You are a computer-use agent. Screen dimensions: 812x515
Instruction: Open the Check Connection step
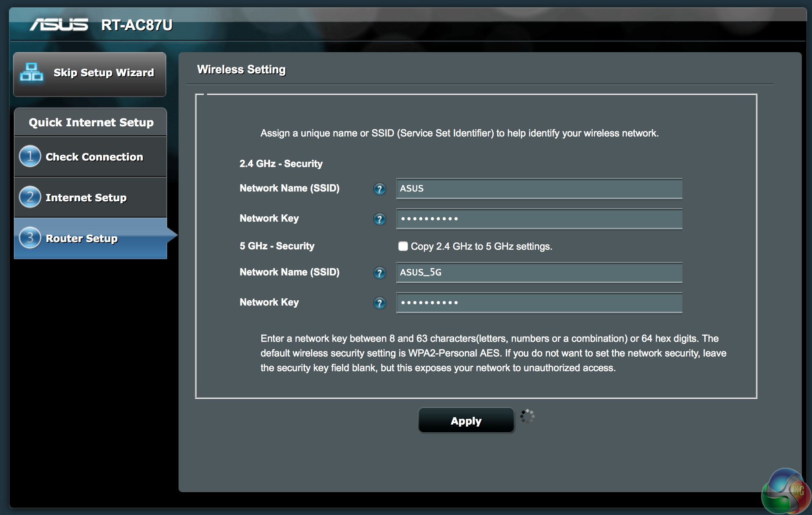94,157
